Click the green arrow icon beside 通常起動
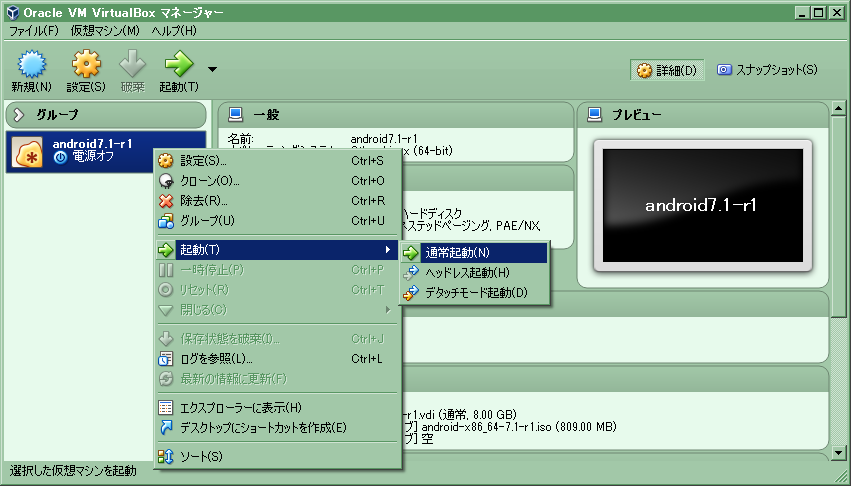The height and width of the screenshot is (486, 851). (x=411, y=253)
